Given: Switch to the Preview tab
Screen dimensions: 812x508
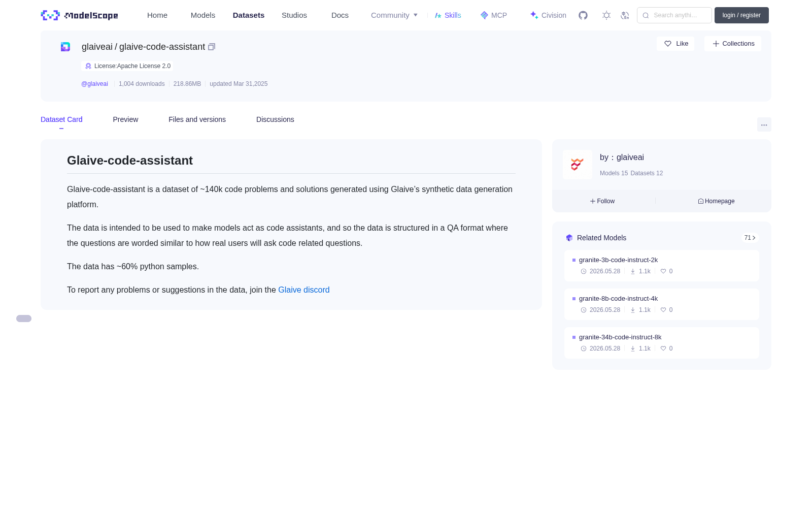Looking at the screenshot, I should tap(125, 119).
